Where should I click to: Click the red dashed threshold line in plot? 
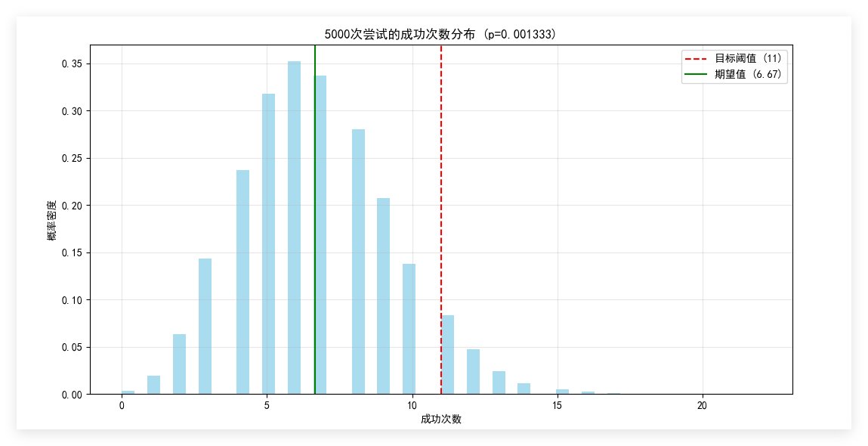coord(441,219)
